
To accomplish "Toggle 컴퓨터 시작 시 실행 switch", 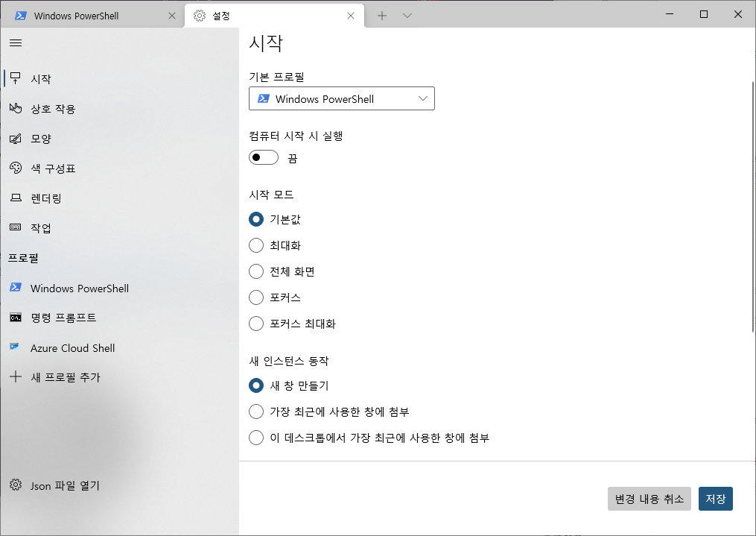I will point(264,157).
